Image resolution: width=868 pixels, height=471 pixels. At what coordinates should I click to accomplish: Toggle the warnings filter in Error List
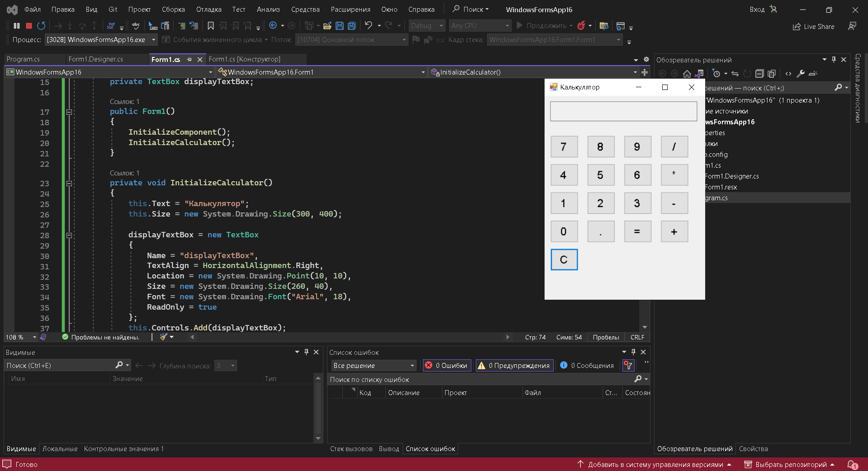pos(514,365)
